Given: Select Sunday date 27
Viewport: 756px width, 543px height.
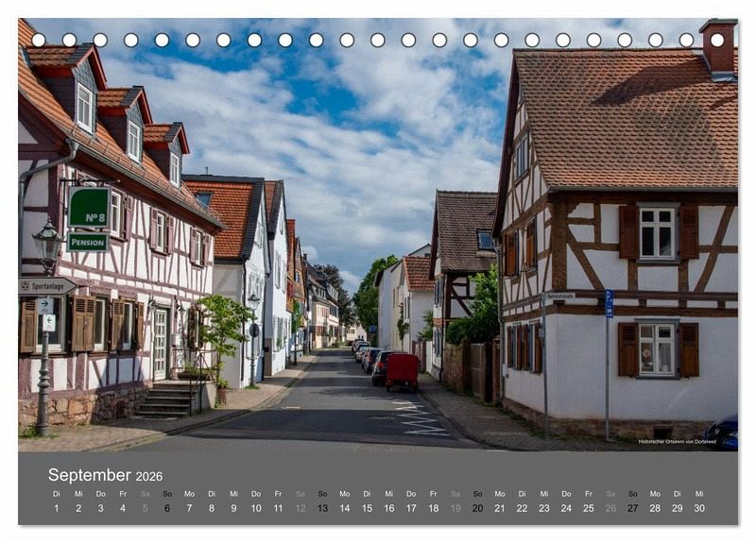Looking at the screenshot, I should tap(633, 508).
